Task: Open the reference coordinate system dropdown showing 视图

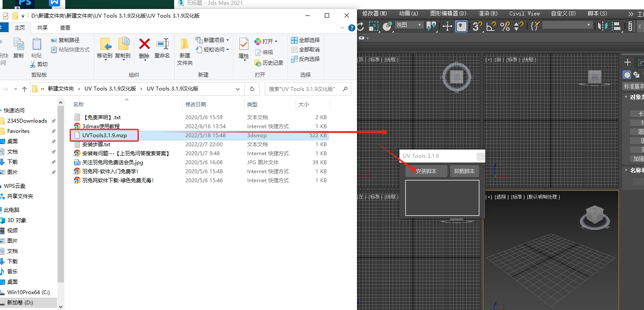Action: 409,25
